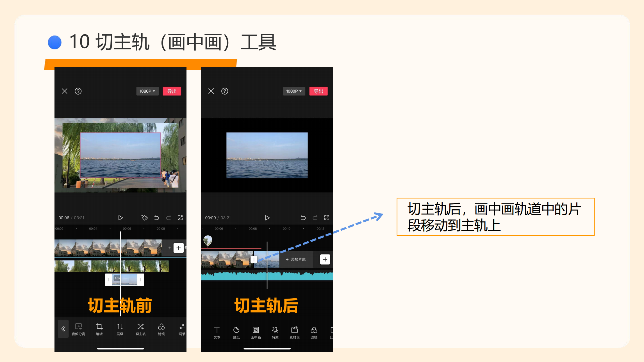
Task: Select the teal audio waveform track
Action: [x=267, y=276]
